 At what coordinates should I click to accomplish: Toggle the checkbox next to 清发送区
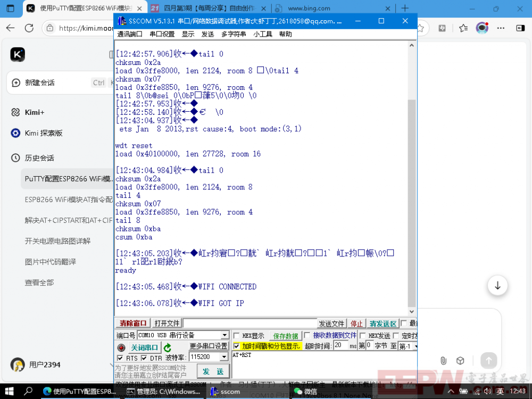click(x=403, y=323)
